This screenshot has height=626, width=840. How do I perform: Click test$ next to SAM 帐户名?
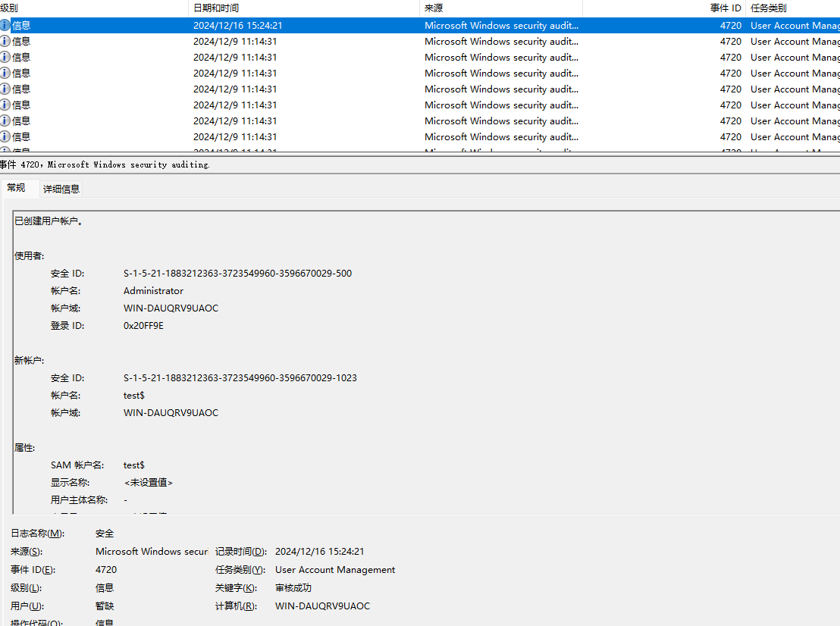pos(134,465)
